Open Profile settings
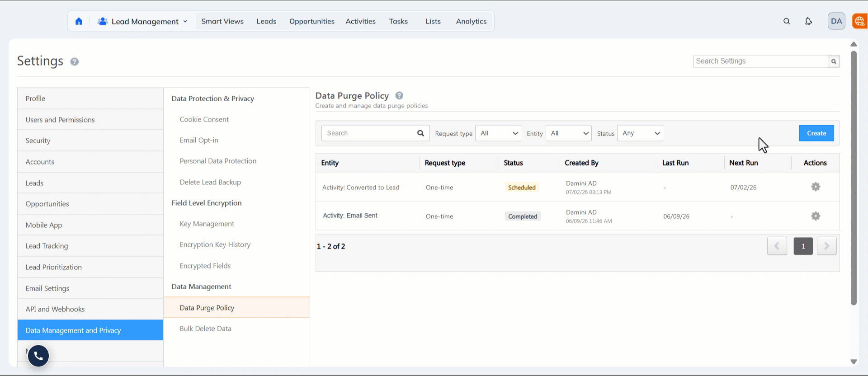868x376 pixels. (x=90, y=99)
